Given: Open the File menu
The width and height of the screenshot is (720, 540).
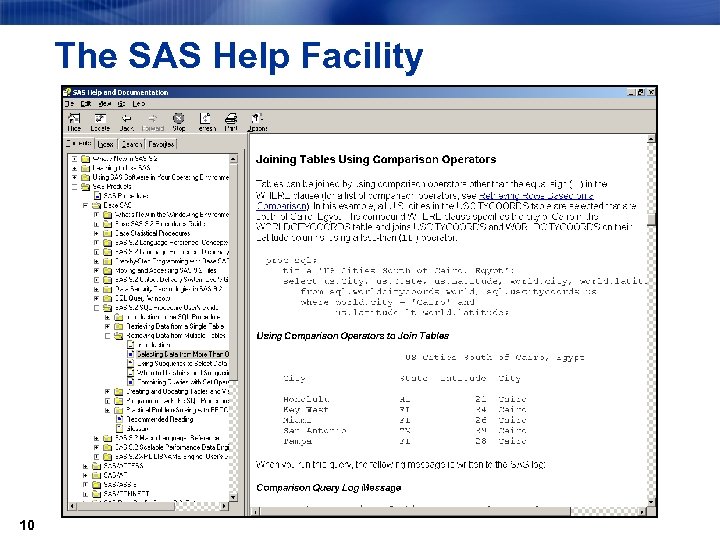Looking at the screenshot, I should [69, 104].
